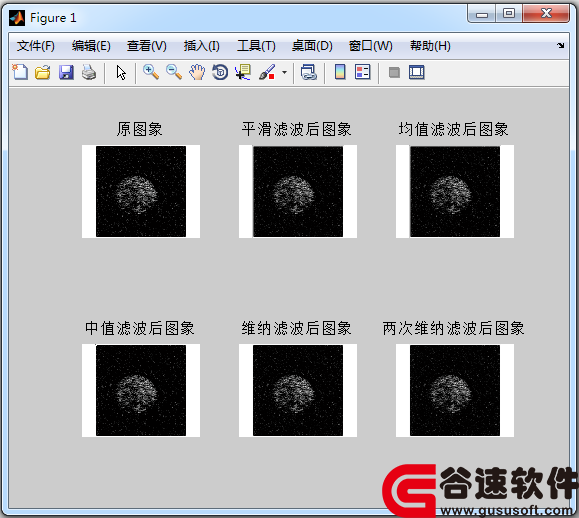579x518 pixels.
Task: Insert a colorbar from the toolbar
Action: tap(340, 72)
